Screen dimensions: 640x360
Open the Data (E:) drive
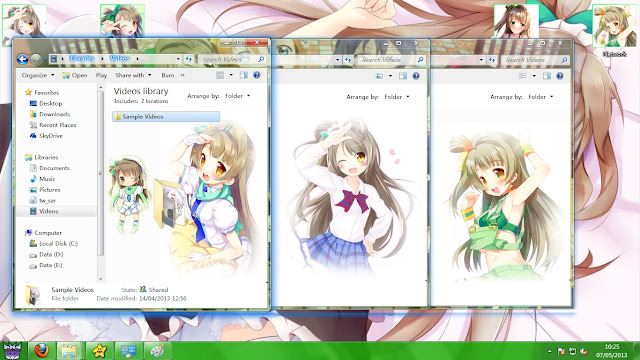46,265
